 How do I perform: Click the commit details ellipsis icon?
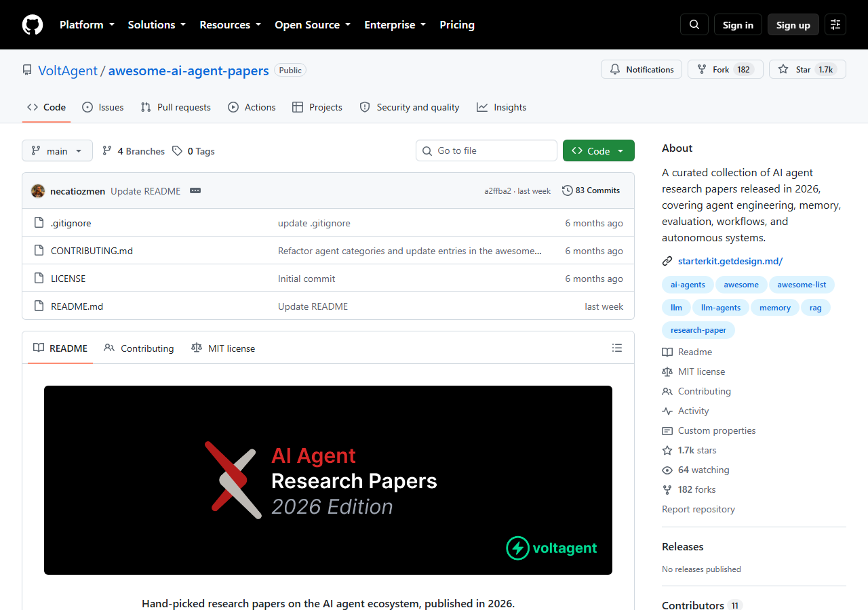[195, 191]
